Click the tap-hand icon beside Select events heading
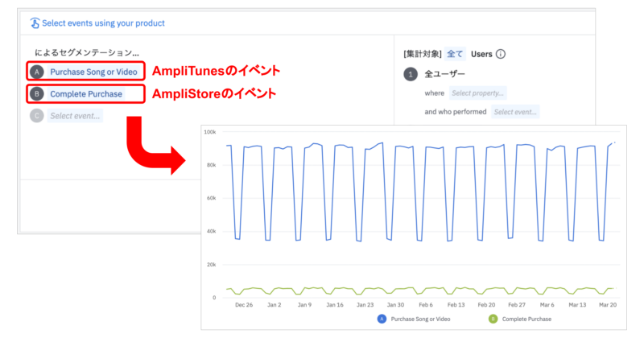This screenshot has height=338, width=644. click(x=34, y=23)
